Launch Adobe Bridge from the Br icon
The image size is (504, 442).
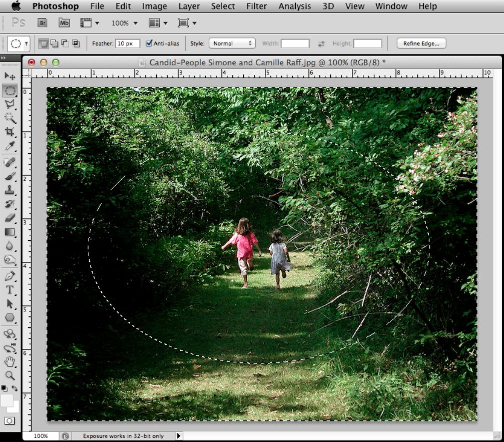[43, 23]
